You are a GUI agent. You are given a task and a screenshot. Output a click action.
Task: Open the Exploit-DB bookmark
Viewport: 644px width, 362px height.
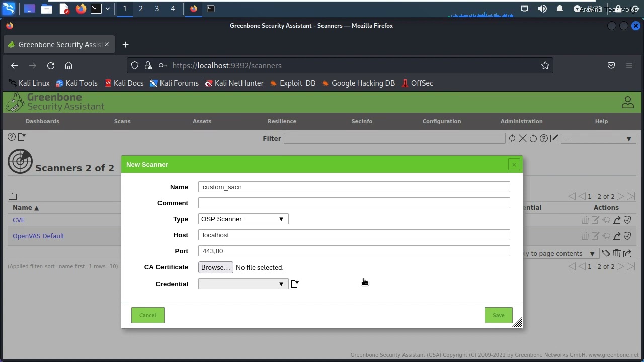[x=293, y=83]
